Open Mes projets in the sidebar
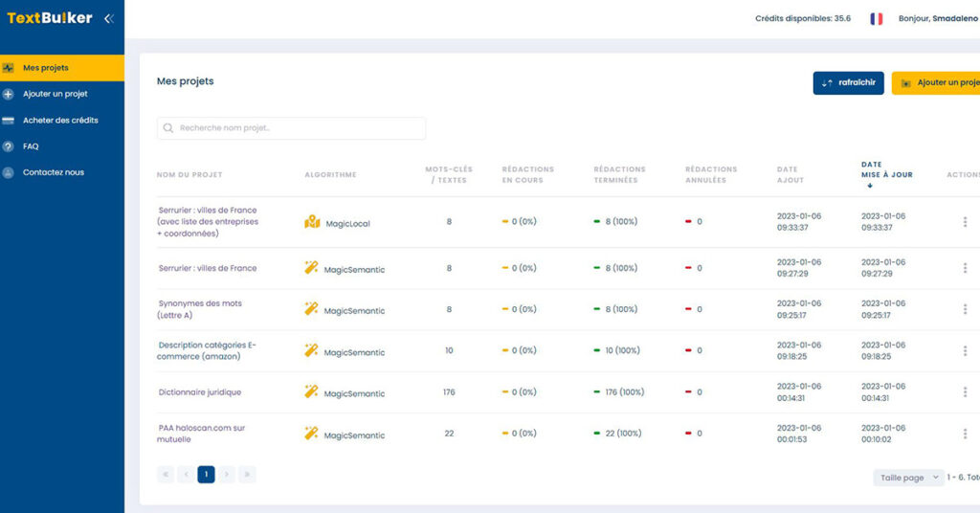 click(46, 68)
